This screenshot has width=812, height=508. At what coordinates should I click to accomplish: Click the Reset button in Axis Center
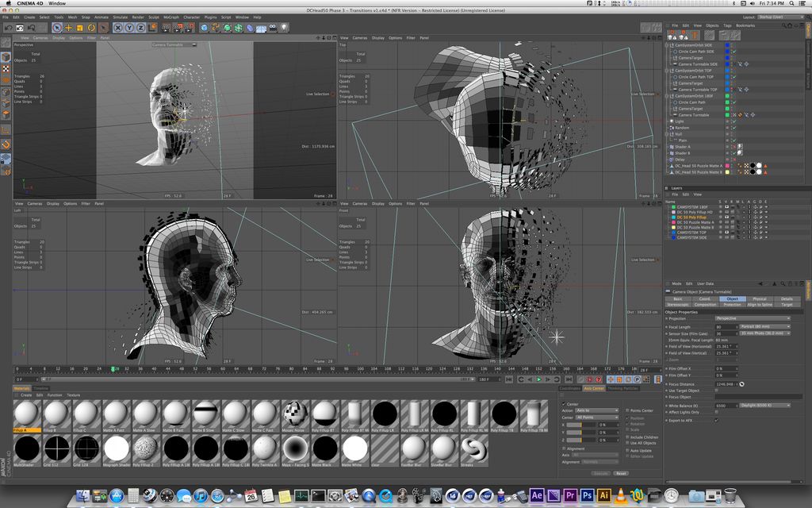(621, 473)
